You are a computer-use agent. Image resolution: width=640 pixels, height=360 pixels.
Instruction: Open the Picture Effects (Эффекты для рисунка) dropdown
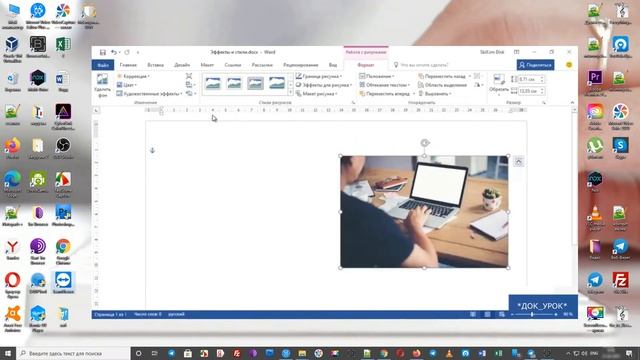coord(324,85)
